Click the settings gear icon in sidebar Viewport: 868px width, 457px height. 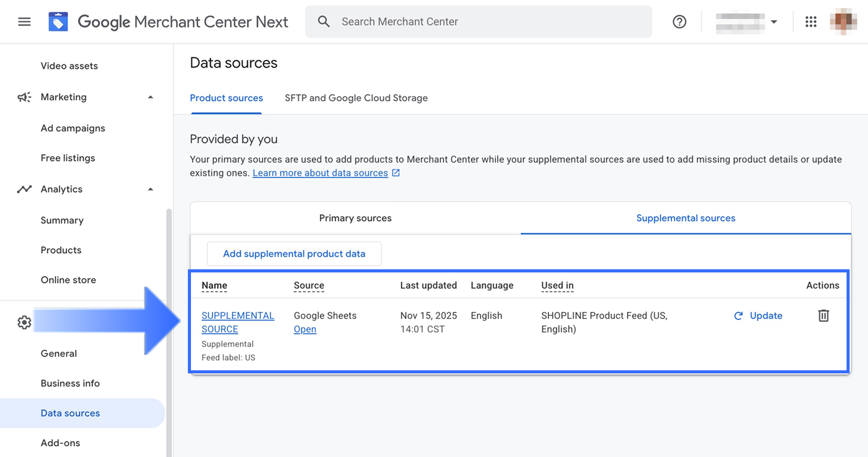[24, 322]
